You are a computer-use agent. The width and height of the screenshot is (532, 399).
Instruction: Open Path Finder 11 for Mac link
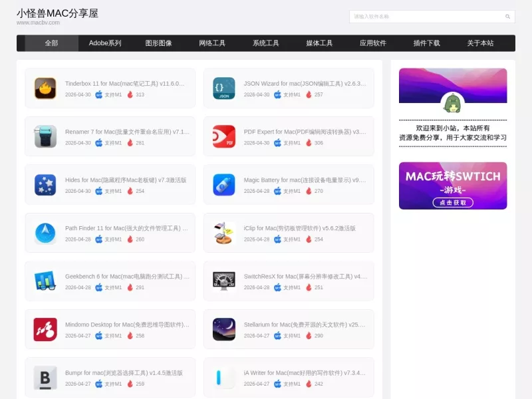pos(126,228)
